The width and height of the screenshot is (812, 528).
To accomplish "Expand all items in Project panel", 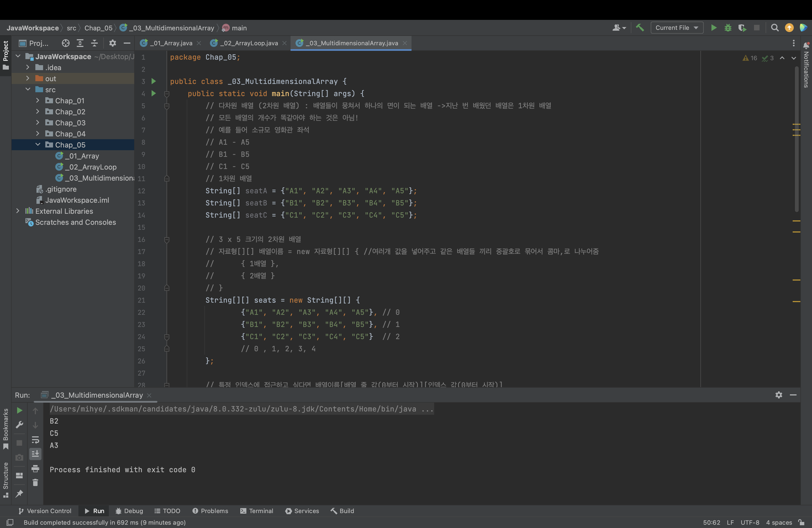I will 80,43.
